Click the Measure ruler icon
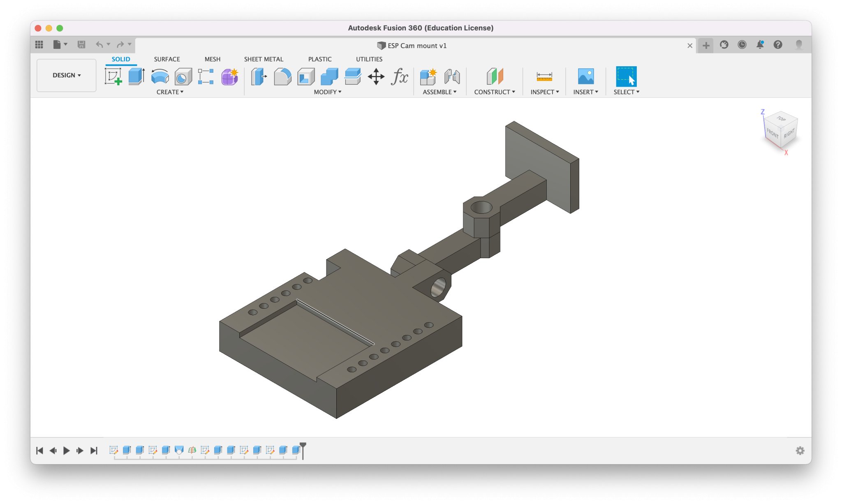Screen dimensions: 842x504 (544, 76)
